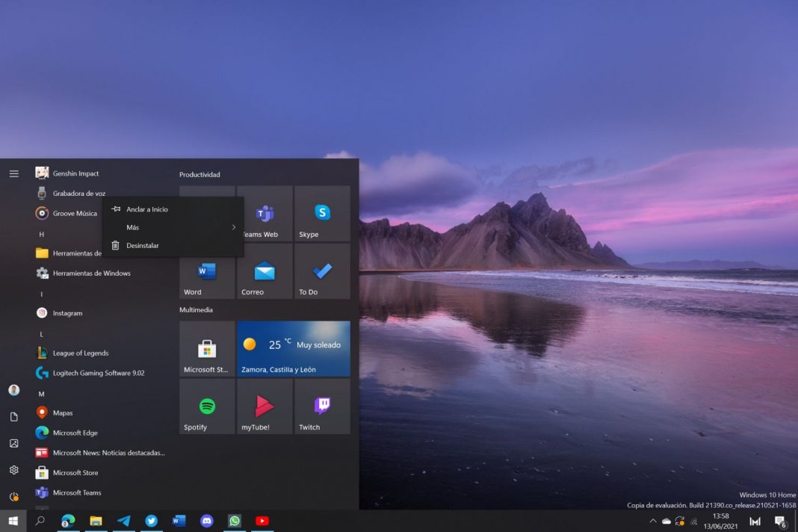
Task: Check the weather tile for Zamora
Action: point(293,347)
